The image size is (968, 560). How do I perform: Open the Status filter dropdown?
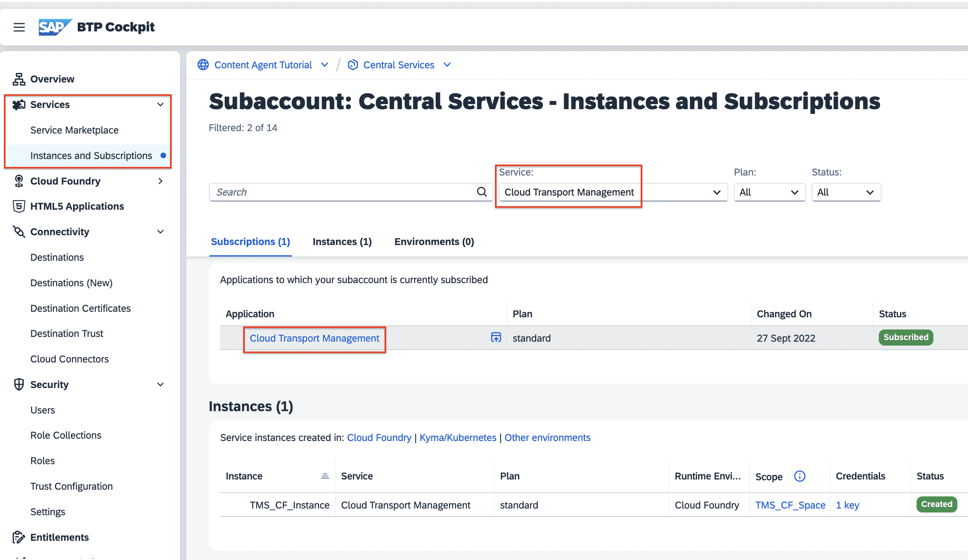click(846, 192)
